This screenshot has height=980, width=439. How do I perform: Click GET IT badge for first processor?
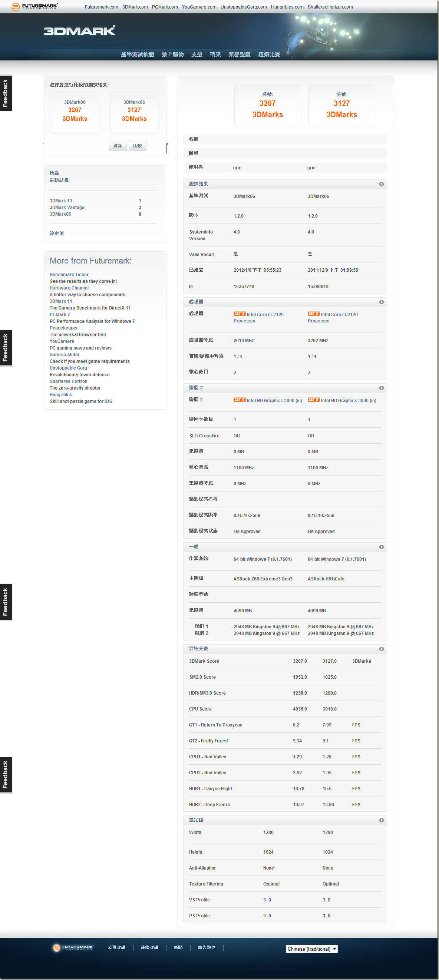239,314
